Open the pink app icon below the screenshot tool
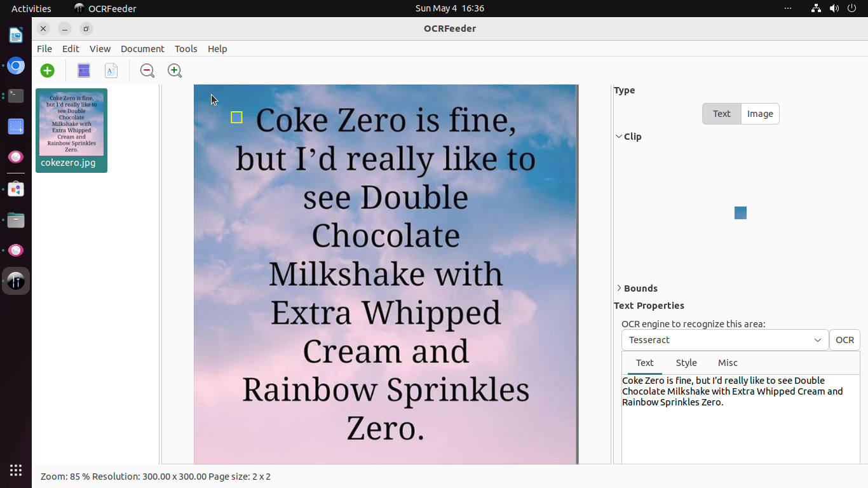 [x=16, y=157]
